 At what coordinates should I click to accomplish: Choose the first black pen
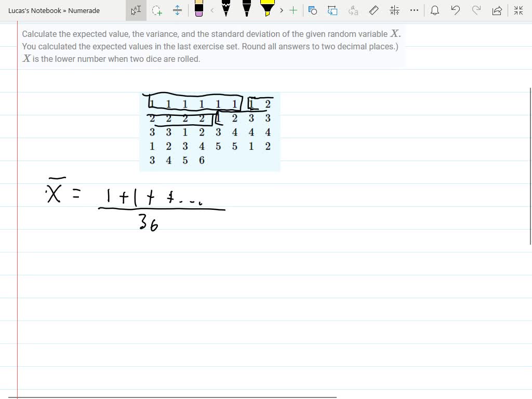[x=226, y=10]
